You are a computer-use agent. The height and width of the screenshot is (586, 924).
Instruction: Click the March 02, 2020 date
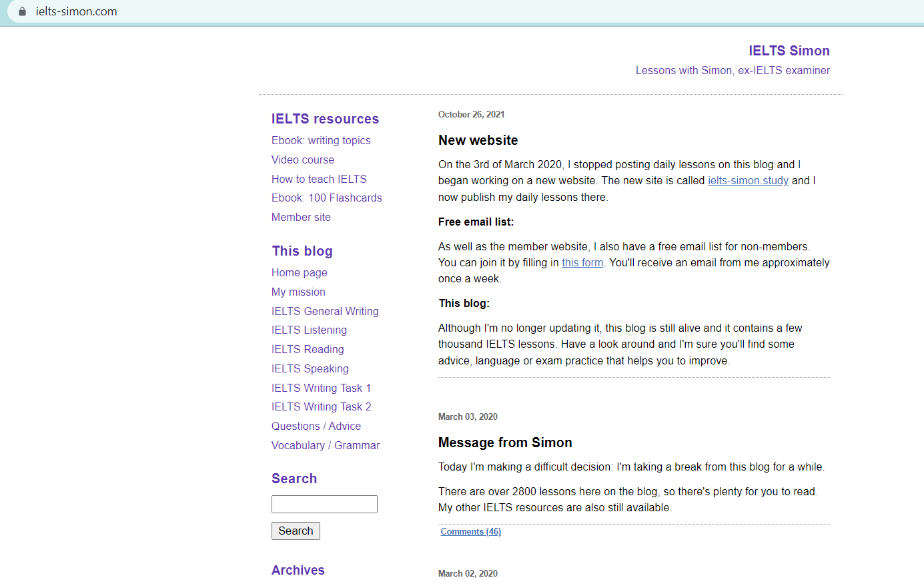click(468, 574)
